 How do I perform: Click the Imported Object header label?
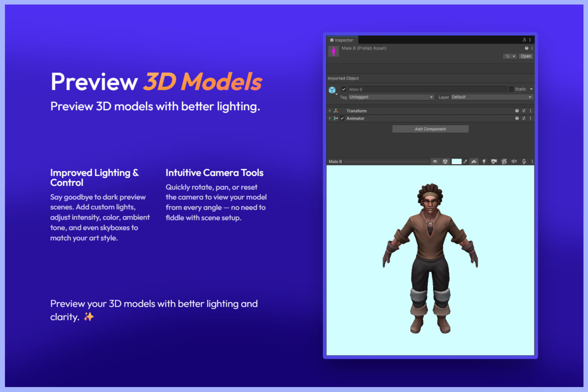343,78
